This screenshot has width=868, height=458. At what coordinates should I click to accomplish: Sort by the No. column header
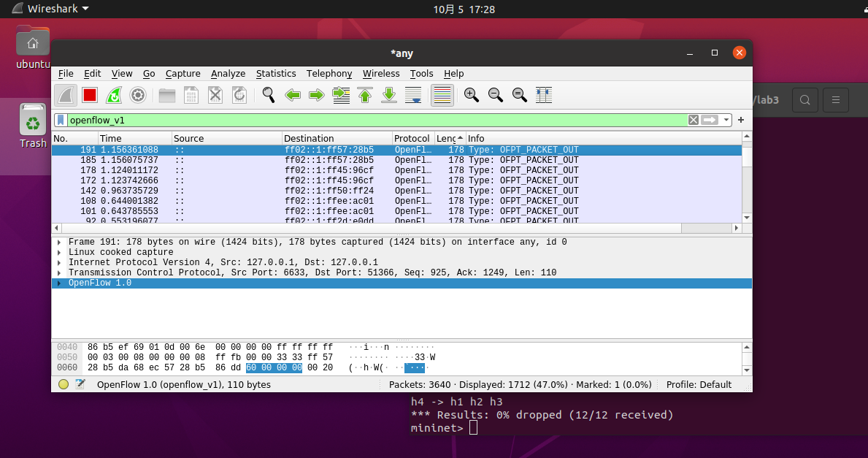point(74,139)
